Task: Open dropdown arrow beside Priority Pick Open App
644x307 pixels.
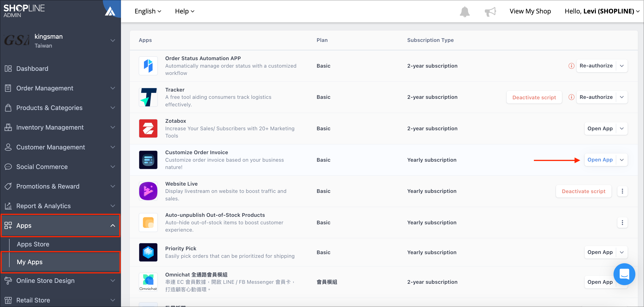Action: pyautogui.click(x=622, y=252)
